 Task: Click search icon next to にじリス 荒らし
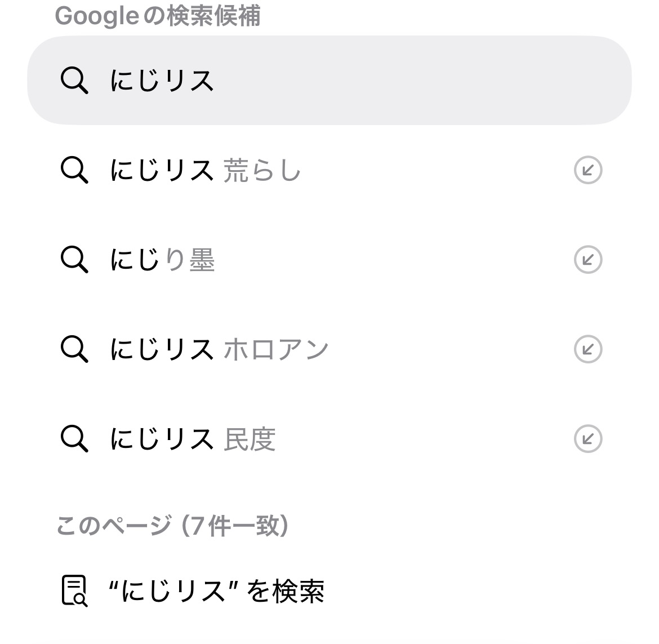pyautogui.click(x=74, y=170)
